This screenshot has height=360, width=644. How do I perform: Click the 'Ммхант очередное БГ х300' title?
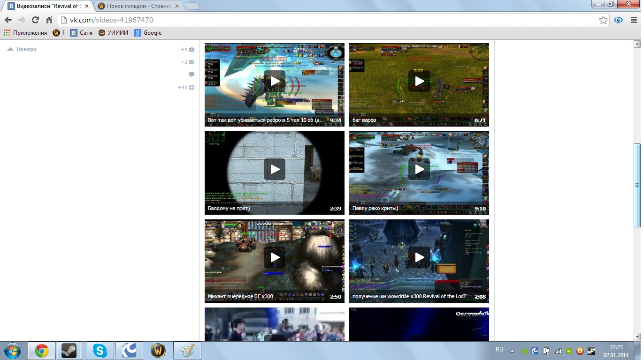(x=240, y=297)
